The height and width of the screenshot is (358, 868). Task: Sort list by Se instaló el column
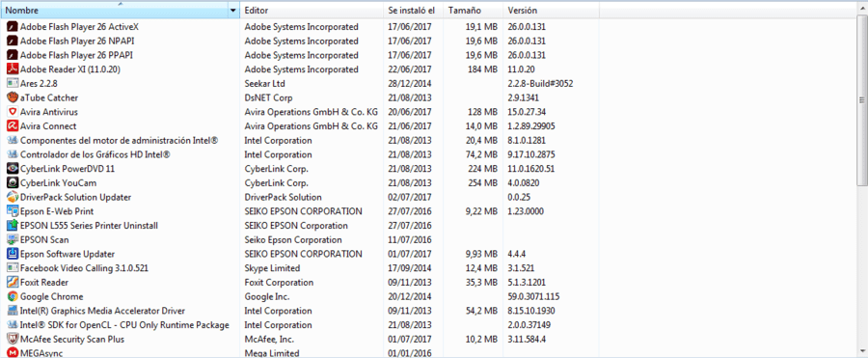pos(414,11)
